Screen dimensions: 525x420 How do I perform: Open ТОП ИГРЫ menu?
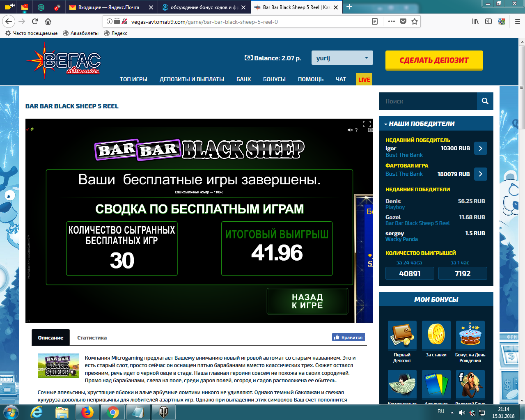(x=133, y=79)
